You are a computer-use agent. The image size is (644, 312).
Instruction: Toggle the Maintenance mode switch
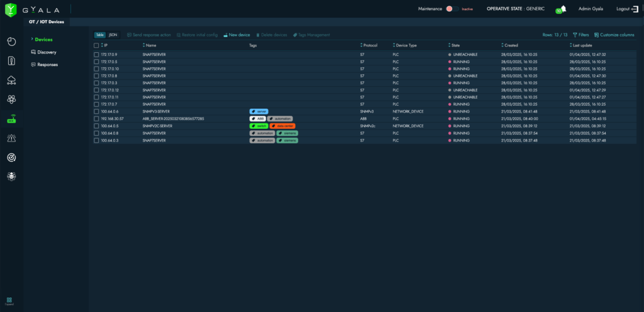(x=450, y=9)
